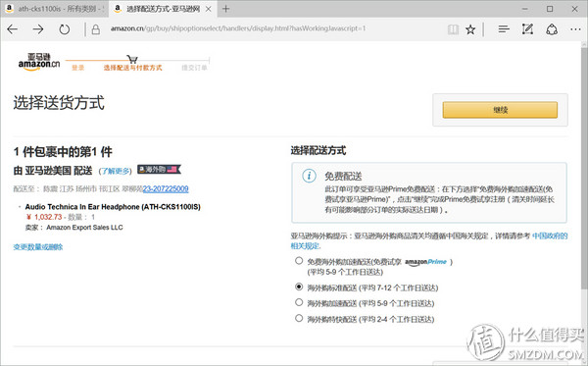The width and height of the screenshot is (588, 366).
Task: Click the shopping cart progress icon
Action: (x=132, y=59)
